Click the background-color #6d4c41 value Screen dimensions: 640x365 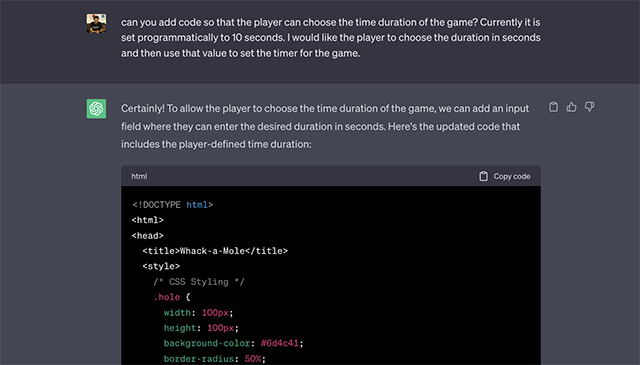click(280, 343)
